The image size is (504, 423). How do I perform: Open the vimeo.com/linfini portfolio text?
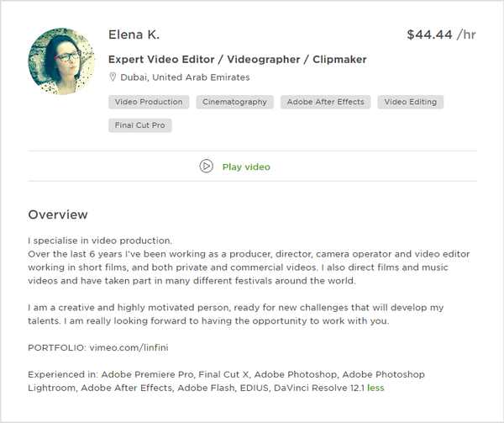[x=129, y=348]
